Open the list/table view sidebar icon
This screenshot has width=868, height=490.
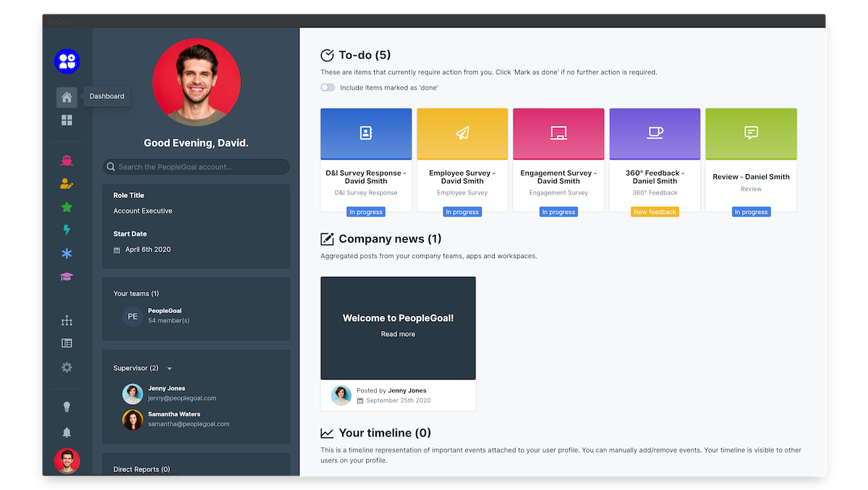click(67, 343)
